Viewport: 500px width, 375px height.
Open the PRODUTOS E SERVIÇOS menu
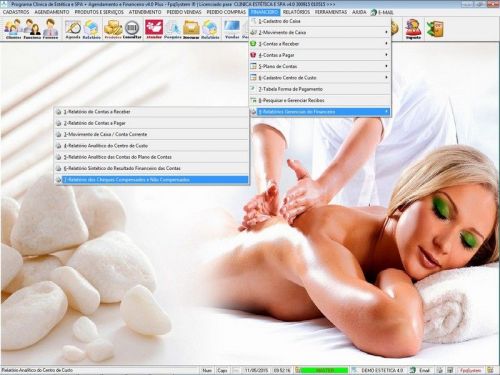tap(99, 12)
